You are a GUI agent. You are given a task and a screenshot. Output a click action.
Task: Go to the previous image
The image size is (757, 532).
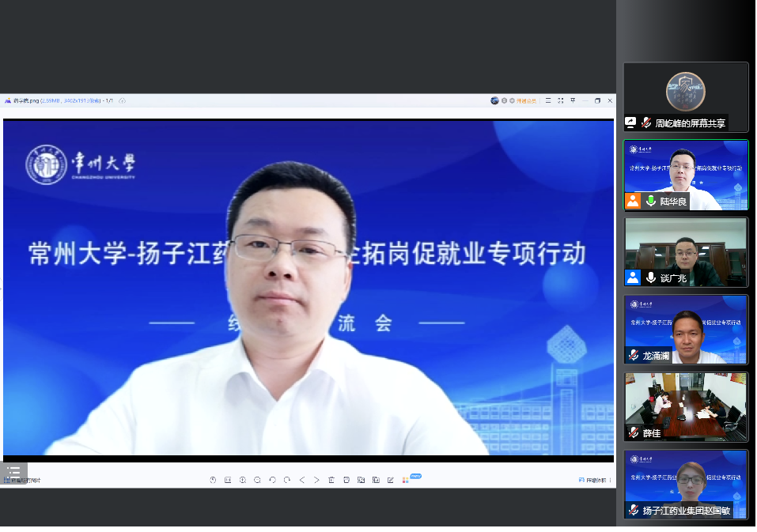[x=302, y=480]
